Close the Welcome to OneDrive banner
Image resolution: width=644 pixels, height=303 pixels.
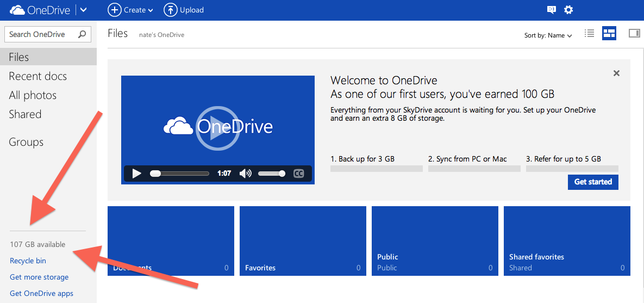click(x=616, y=73)
